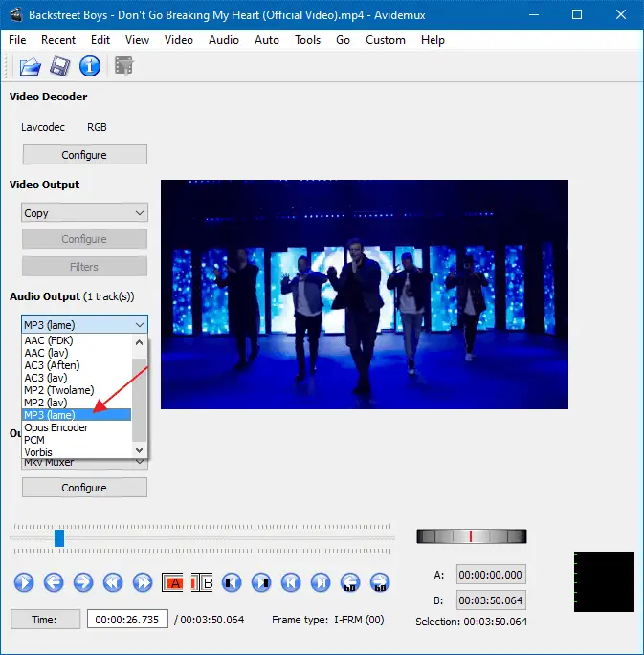644x655 pixels.
Task: Open the Video menu
Action: (178, 40)
